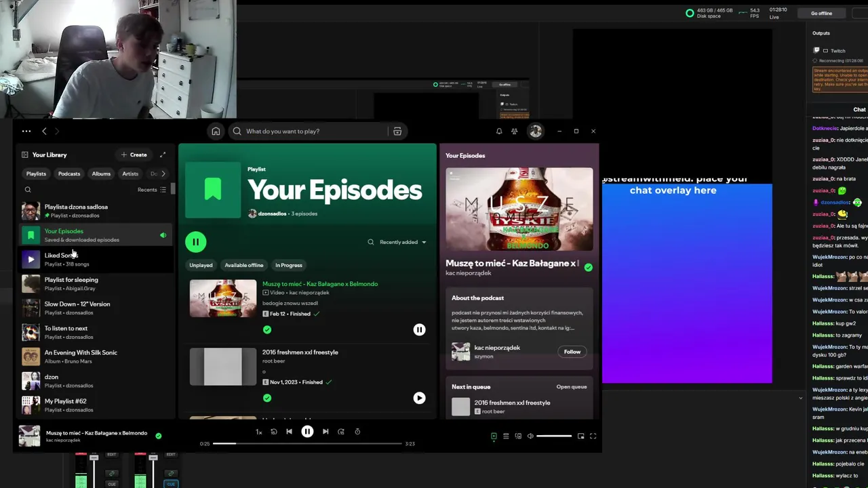Open Slow Down - 12" Version playlist
Image resolution: width=868 pixels, height=488 pixels.
[x=95, y=308]
